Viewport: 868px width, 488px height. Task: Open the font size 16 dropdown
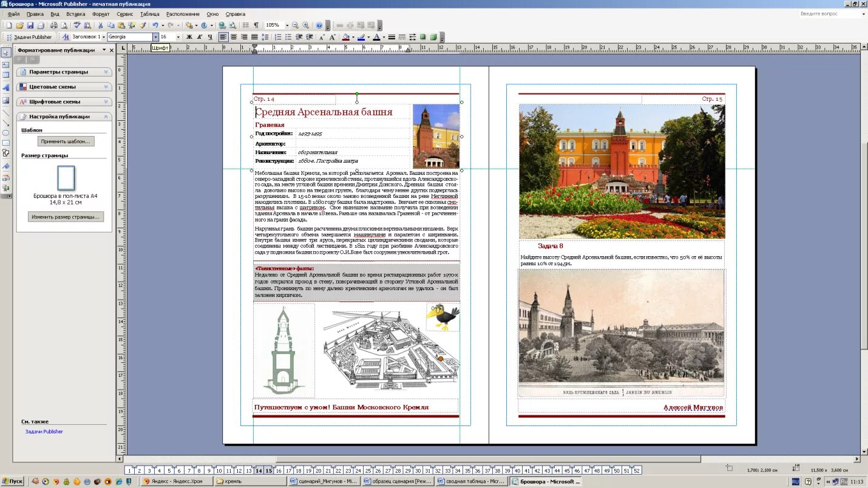coord(178,37)
